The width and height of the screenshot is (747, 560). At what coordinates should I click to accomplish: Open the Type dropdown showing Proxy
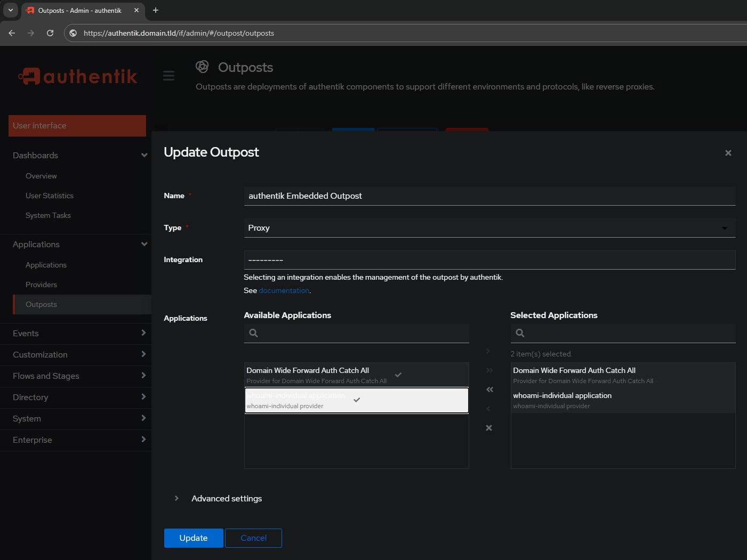point(489,228)
